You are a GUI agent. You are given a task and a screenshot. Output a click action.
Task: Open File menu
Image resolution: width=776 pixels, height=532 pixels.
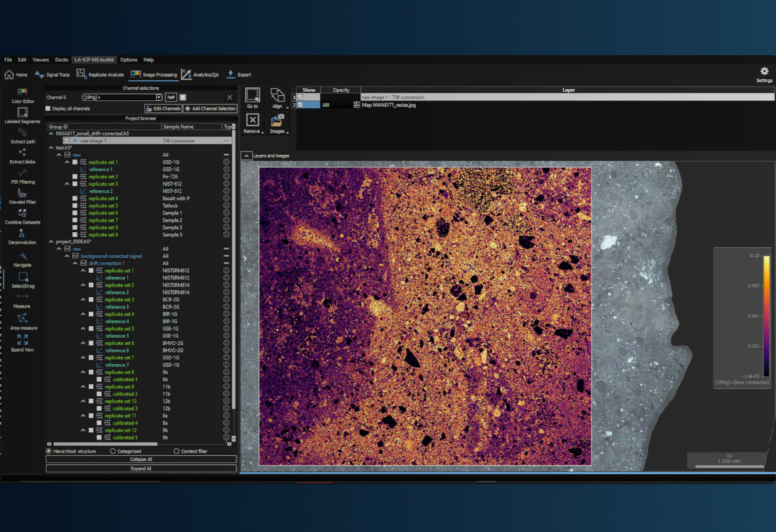8,60
